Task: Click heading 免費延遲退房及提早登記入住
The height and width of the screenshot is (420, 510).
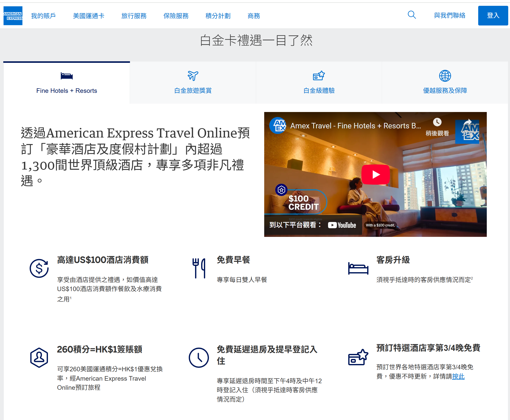Action: coord(267,355)
